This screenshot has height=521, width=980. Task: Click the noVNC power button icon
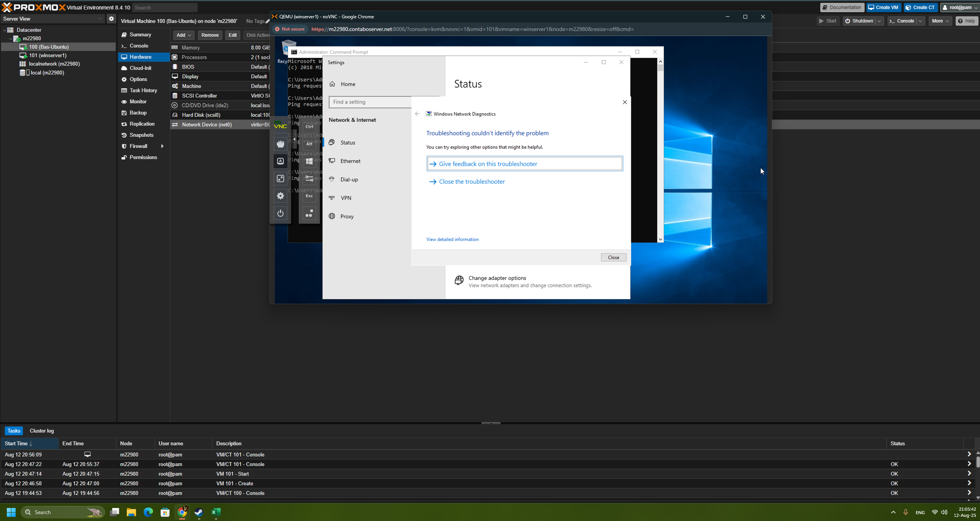[x=280, y=213]
